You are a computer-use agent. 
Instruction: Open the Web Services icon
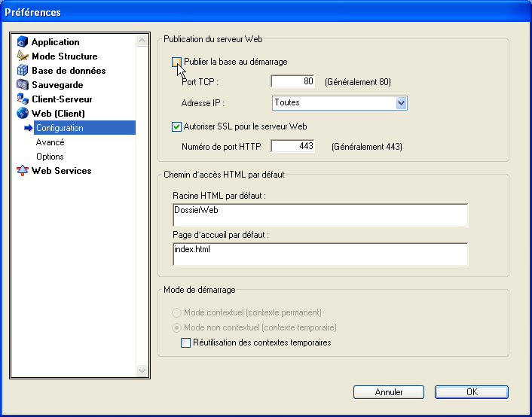click(23, 171)
